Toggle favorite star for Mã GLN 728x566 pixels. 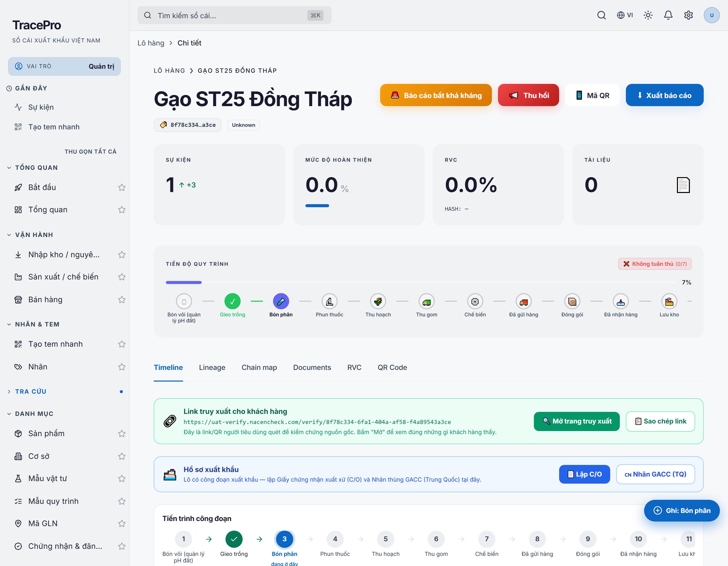(x=122, y=523)
